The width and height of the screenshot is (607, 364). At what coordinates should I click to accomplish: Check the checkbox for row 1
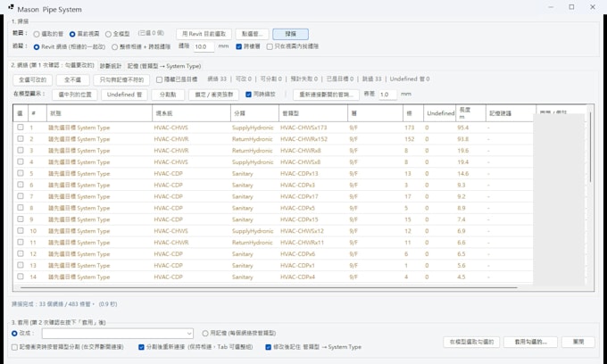click(21, 128)
